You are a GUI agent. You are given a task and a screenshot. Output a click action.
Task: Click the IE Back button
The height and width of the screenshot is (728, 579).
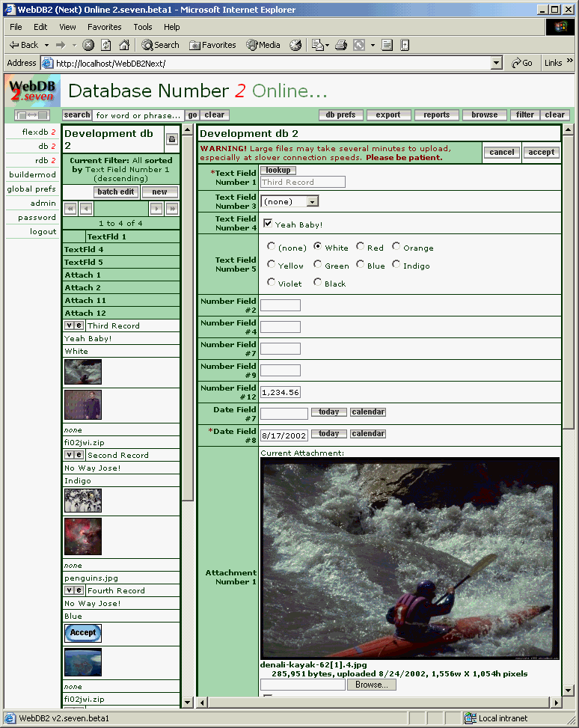(x=24, y=45)
